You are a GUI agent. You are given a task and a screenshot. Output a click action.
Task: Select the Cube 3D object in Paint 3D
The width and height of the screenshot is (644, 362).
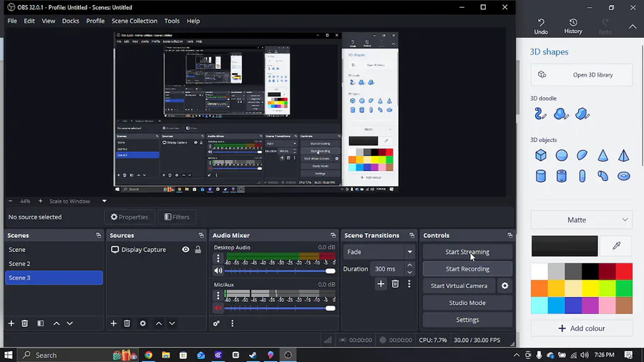[x=541, y=155]
